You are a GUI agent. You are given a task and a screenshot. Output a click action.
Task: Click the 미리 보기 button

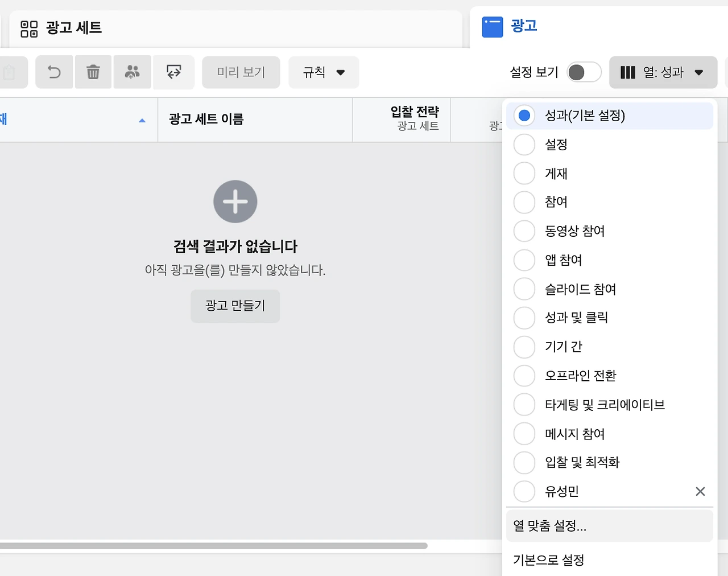coord(241,72)
